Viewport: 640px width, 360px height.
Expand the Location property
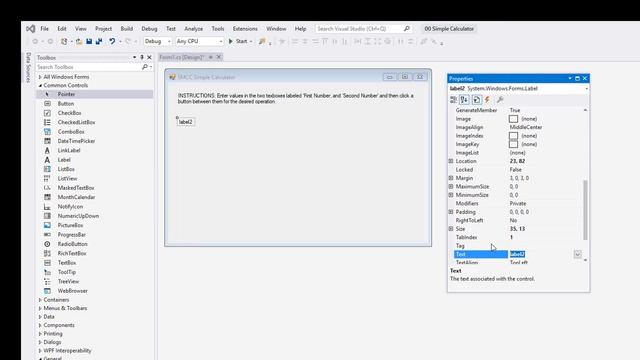[451, 161]
